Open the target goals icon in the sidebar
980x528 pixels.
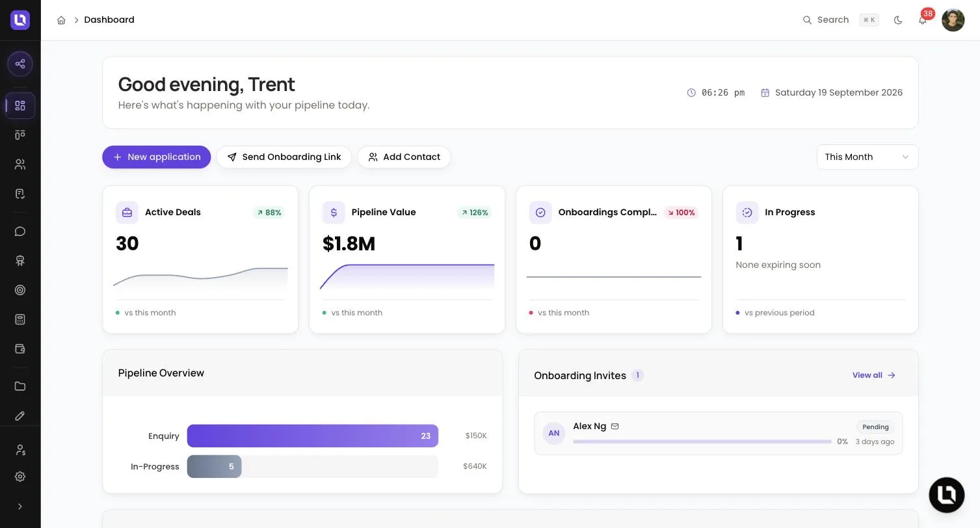click(20, 290)
